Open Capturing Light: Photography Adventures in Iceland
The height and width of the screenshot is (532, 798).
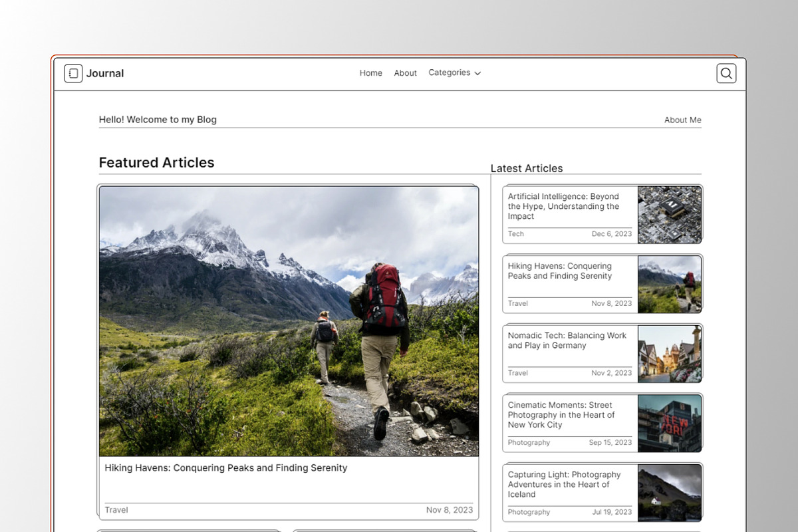pyautogui.click(x=565, y=485)
